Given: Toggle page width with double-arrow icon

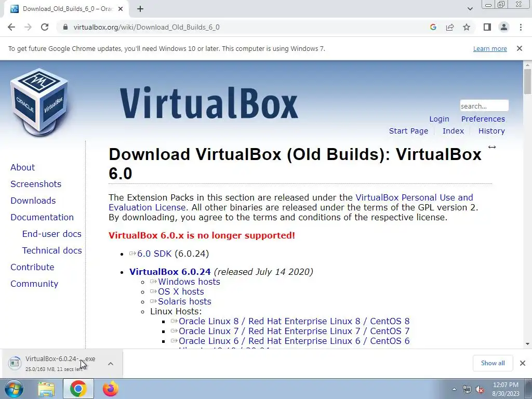Looking at the screenshot, I should 492,147.
